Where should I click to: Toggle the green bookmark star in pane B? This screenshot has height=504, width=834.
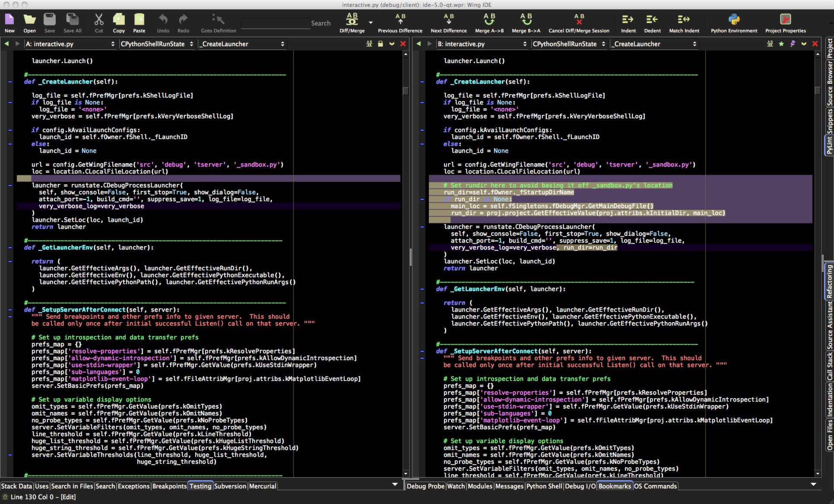(x=782, y=44)
